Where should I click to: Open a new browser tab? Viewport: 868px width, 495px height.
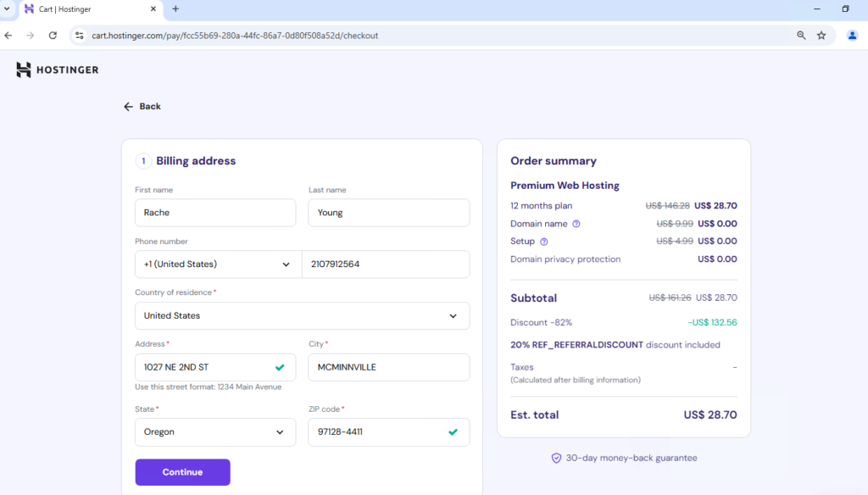[175, 8]
